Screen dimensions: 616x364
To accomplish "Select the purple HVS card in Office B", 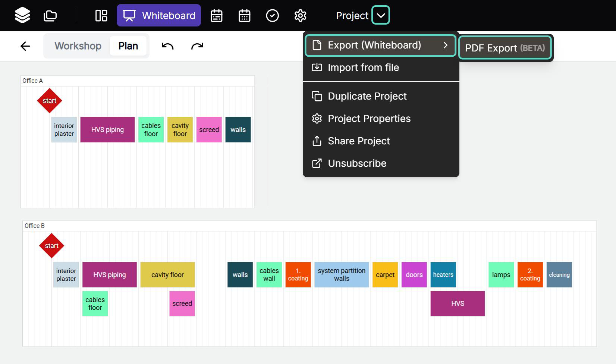I will [x=458, y=304].
